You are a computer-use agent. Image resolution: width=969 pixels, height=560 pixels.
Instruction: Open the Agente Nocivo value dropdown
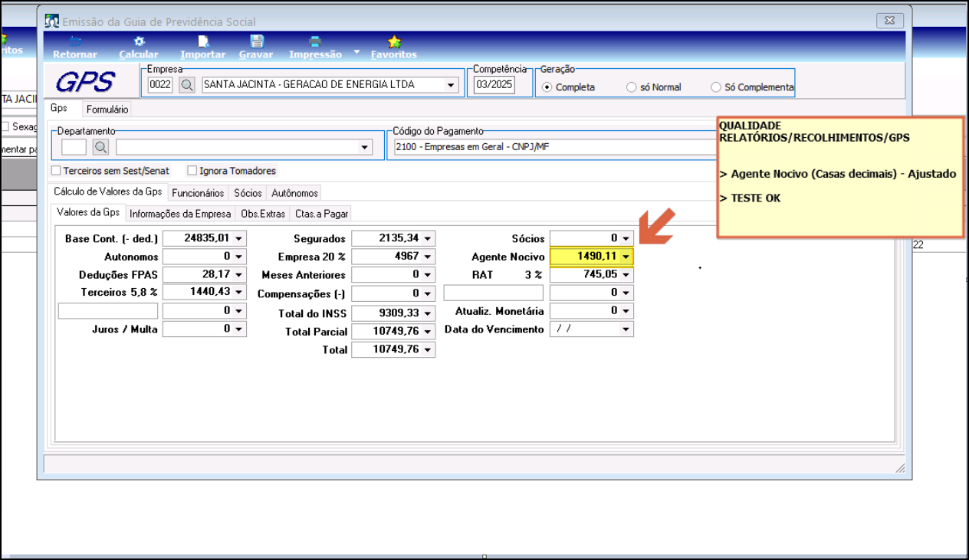(x=626, y=257)
